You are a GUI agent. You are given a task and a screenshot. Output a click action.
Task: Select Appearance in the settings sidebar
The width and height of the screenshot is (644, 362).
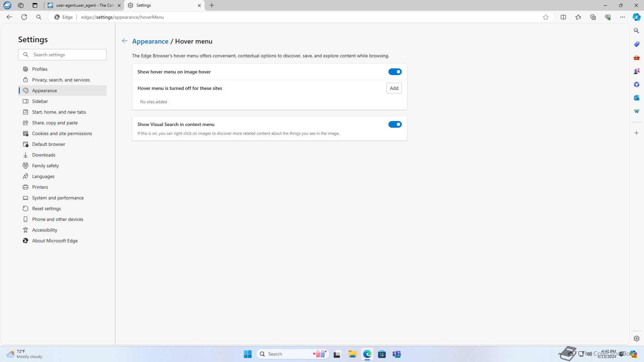[x=62, y=90]
